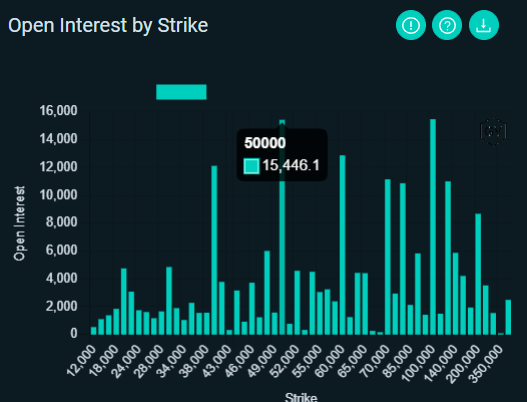Click the tallest highlighted bar at strike 50000
The image size is (527, 402).
point(282,227)
